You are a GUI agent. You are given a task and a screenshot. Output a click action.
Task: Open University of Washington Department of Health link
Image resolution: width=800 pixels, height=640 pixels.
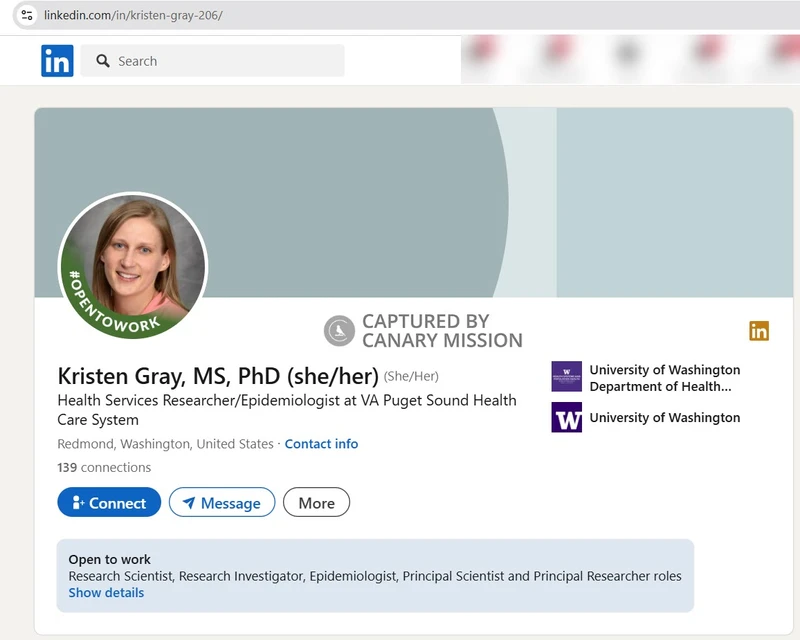664,378
